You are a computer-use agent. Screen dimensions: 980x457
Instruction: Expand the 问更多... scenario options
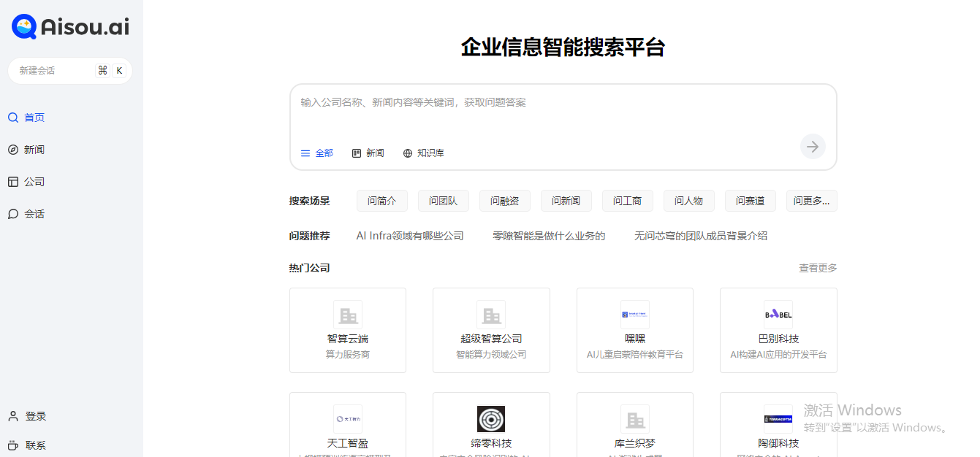(x=812, y=201)
